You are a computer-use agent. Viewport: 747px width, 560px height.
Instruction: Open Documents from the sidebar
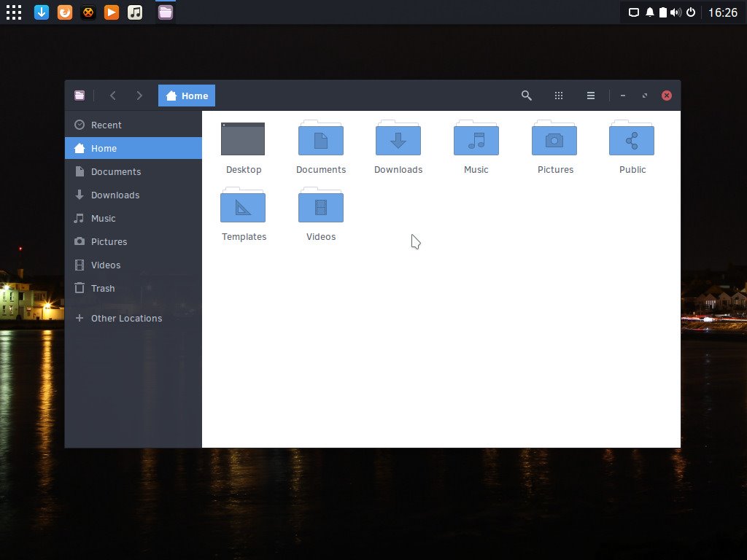(115, 171)
